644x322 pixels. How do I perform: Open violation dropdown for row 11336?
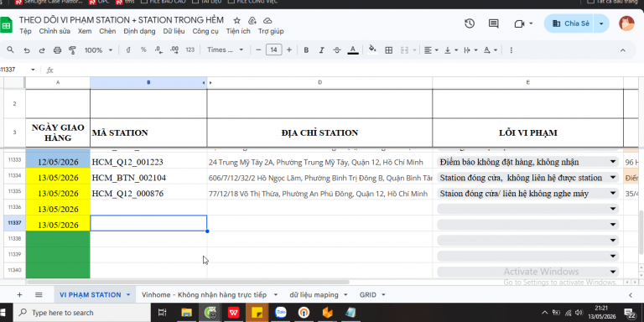point(613,209)
